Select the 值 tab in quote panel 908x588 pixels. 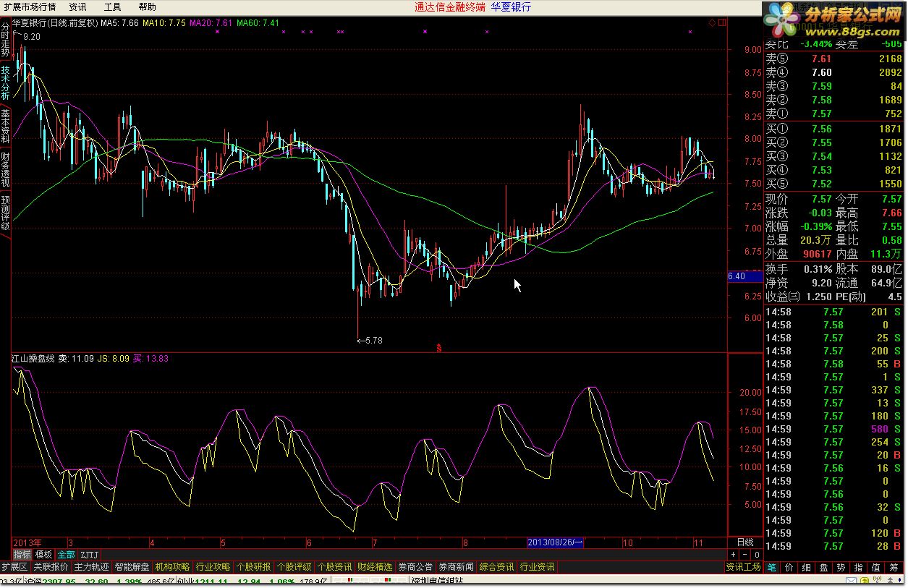(x=875, y=568)
